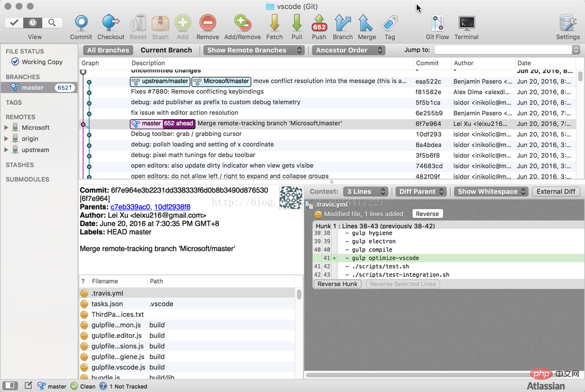This screenshot has height=392, width=585.
Task: Click the edit pencil icon in status bar
Action: [x=28, y=385]
